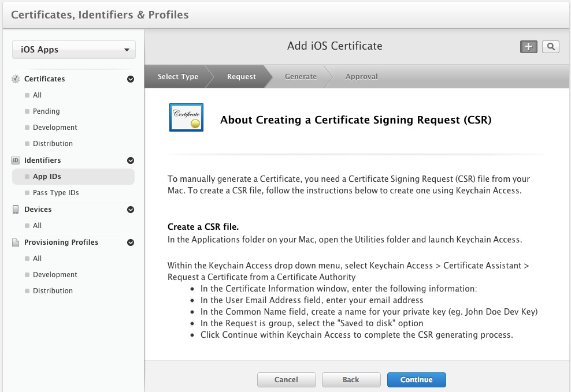Click the certificate image thumbnail
Image resolution: width=571 pixels, height=392 pixels.
[186, 117]
